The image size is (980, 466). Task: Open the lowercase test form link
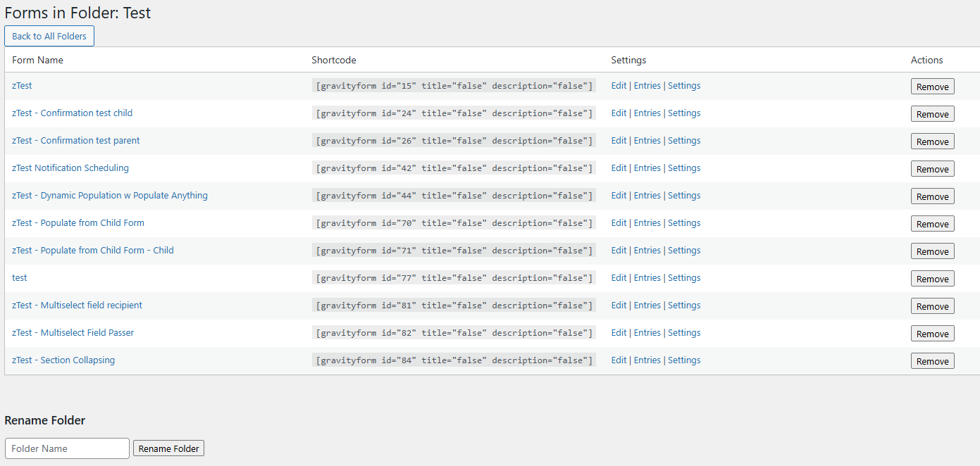pos(20,278)
